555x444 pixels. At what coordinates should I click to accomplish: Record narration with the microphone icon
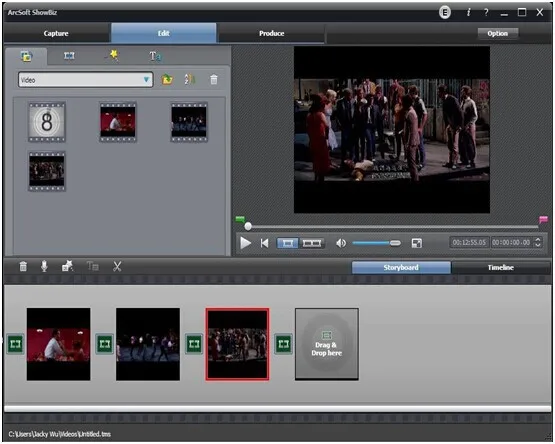(44, 266)
